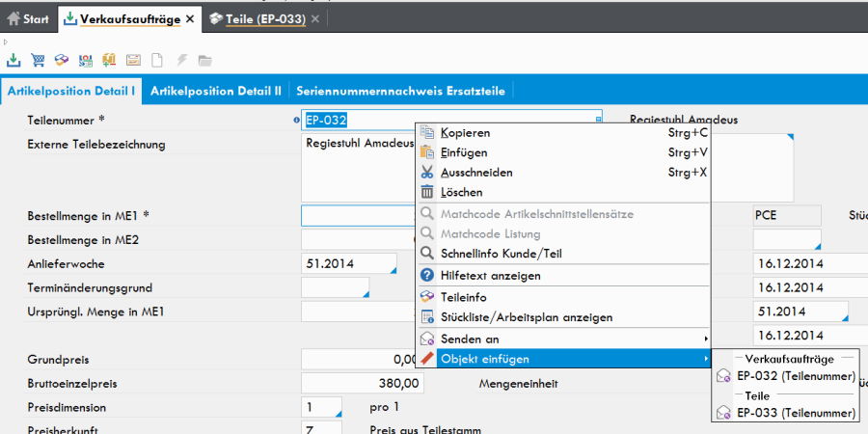Open the Start home tab
This screenshot has height=434, width=868.
(x=29, y=18)
